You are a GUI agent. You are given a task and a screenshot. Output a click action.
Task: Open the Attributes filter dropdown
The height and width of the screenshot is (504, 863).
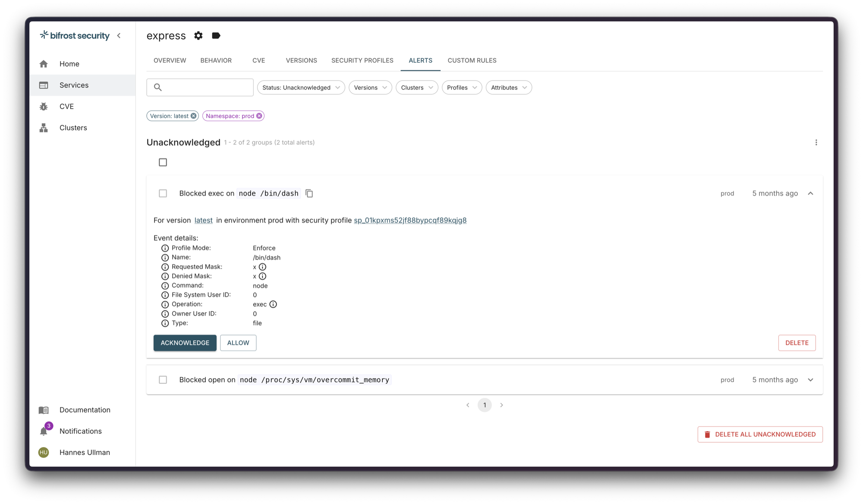pos(509,88)
